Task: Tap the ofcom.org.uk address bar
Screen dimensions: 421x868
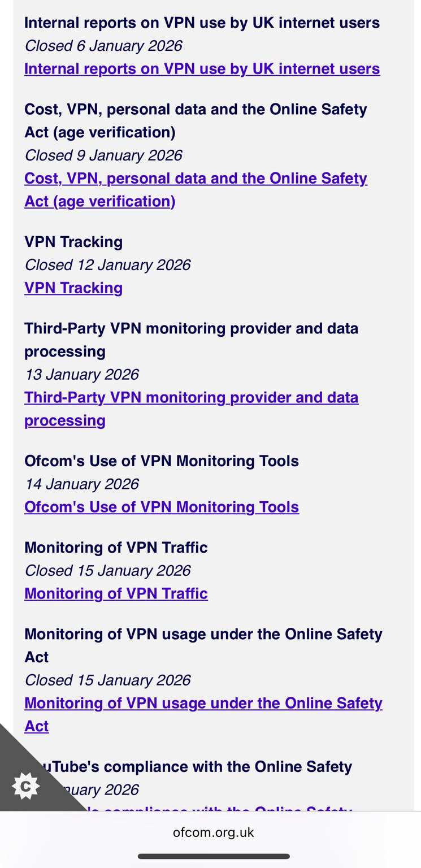Action: point(213,832)
